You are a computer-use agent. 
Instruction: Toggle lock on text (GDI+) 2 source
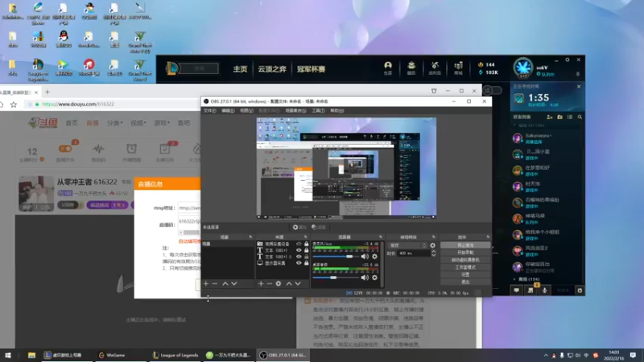click(307, 257)
